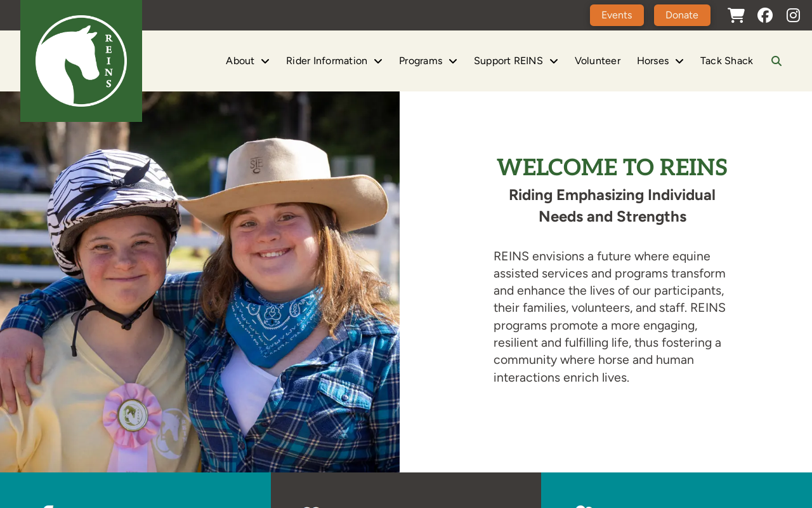Expand the chevron next to Horses
Image resolution: width=812 pixels, height=508 pixels.
point(679,61)
